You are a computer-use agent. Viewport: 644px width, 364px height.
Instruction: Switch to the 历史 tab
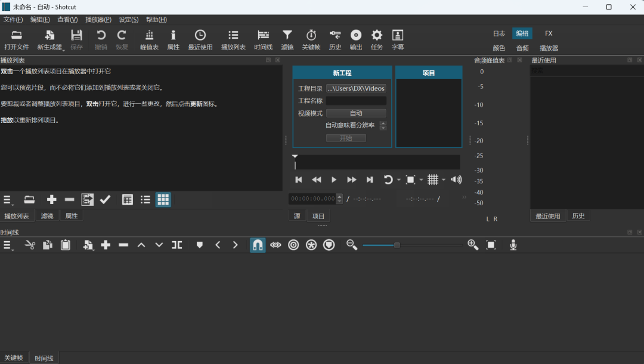578,216
